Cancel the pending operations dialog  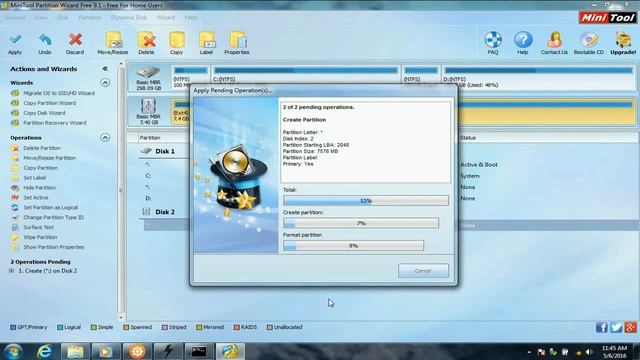pos(423,271)
